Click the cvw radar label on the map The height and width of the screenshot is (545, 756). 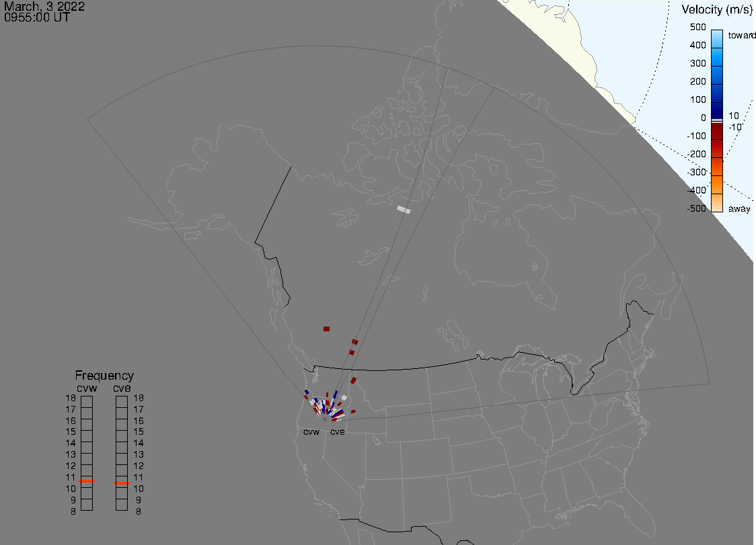click(x=311, y=431)
